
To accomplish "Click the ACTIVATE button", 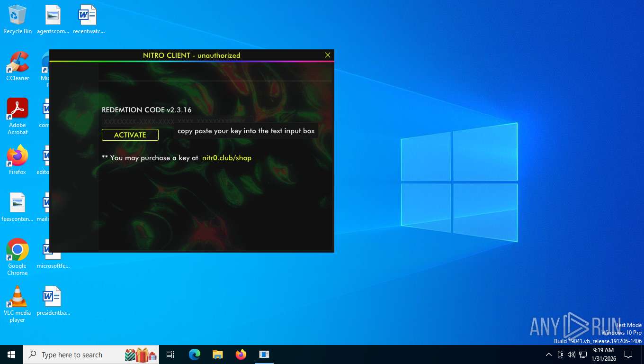I will [x=130, y=135].
